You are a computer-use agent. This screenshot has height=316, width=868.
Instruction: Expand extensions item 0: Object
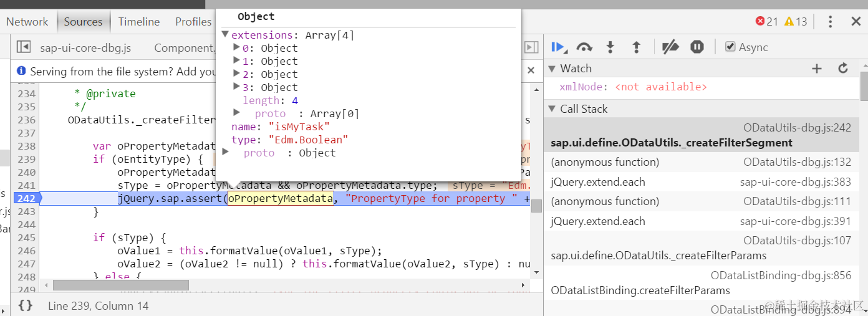236,47
